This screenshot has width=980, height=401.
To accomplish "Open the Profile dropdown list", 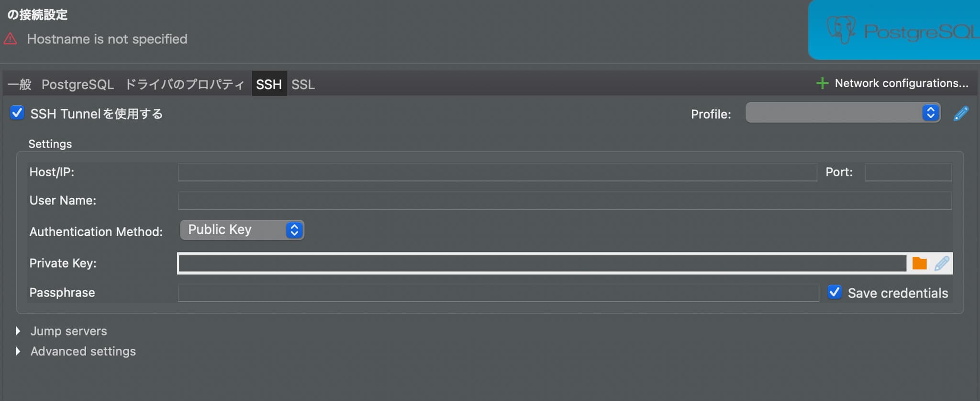I will (x=843, y=113).
